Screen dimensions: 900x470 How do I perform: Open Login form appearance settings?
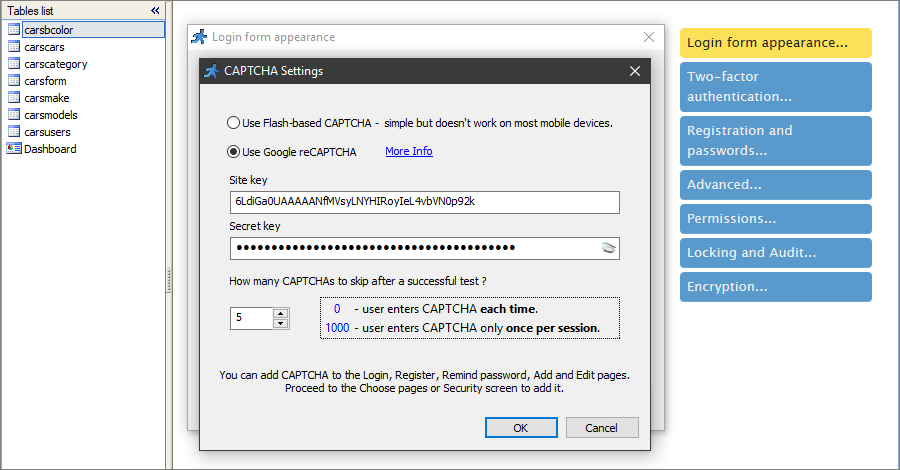tap(775, 42)
